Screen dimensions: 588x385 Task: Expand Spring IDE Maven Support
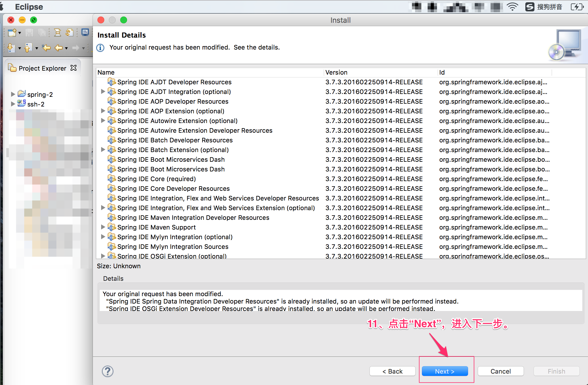click(x=103, y=227)
